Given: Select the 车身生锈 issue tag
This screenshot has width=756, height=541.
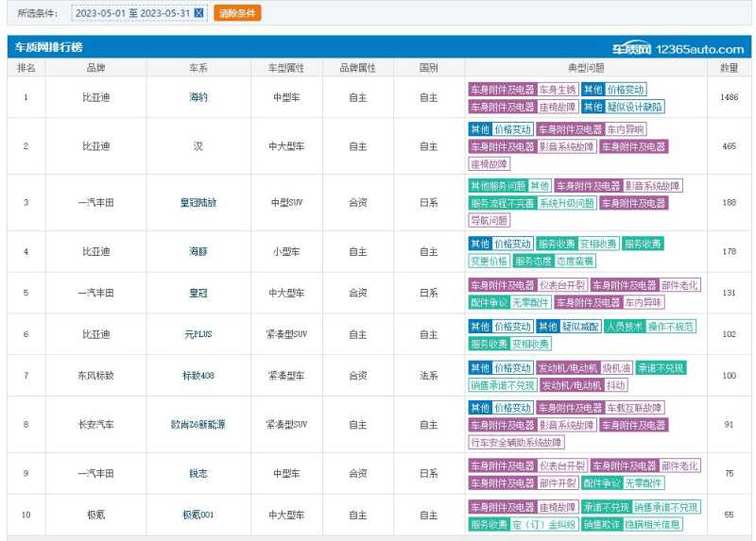Looking at the screenshot, I should pos(558,90).
